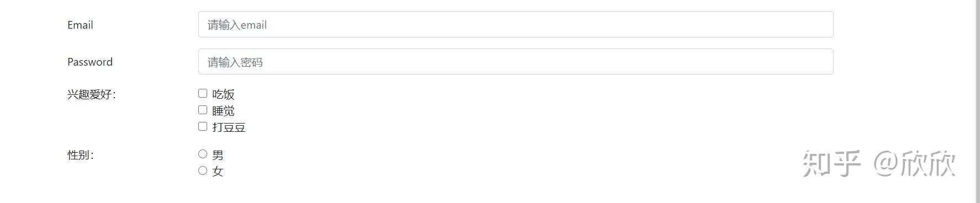Check the 吃饭 checkbox
Viewport: 980px width, 203px height.
pyautogui.click(x=203, y=94)
